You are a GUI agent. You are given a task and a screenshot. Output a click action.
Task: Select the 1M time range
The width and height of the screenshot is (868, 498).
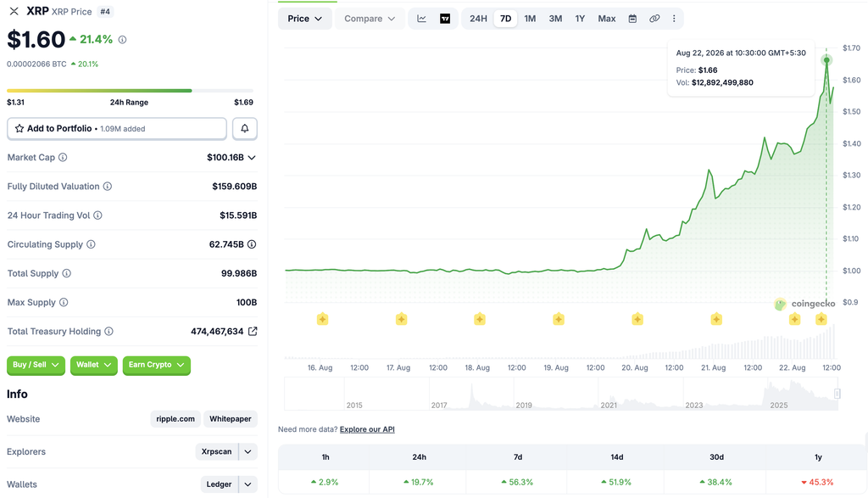pyautogui.click(x=530, y=19)
